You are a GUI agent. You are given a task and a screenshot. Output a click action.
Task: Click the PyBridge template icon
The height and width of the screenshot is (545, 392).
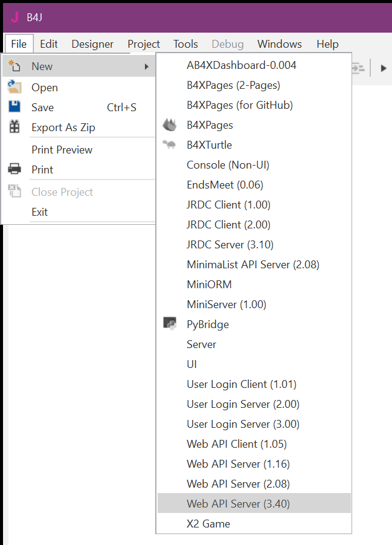click(170, 324)
